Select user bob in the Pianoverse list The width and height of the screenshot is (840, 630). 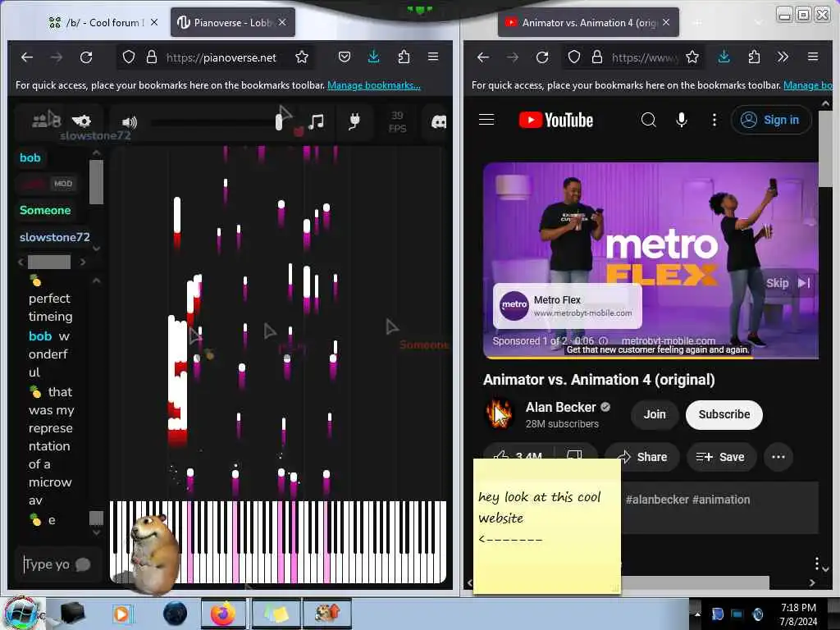30,158
